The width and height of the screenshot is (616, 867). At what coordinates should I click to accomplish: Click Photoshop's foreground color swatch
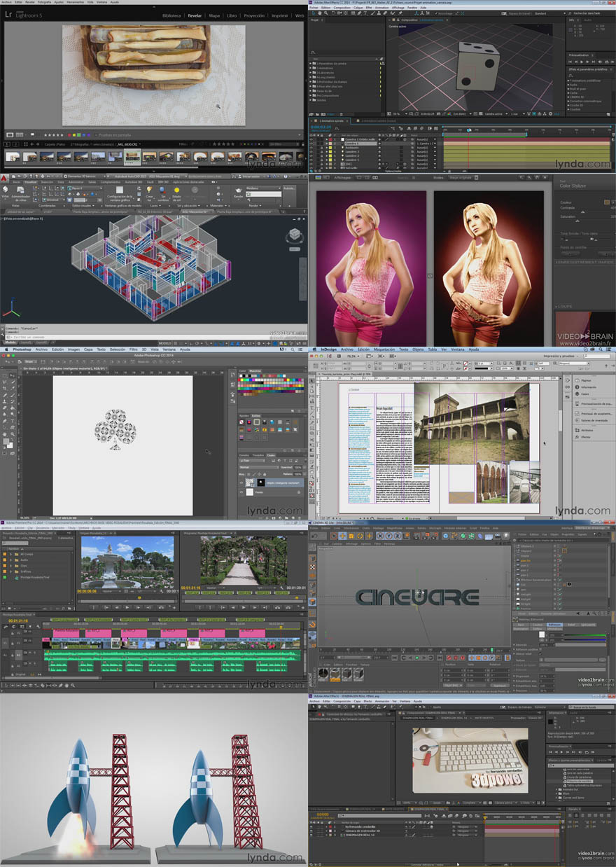[x=8, y=443]
